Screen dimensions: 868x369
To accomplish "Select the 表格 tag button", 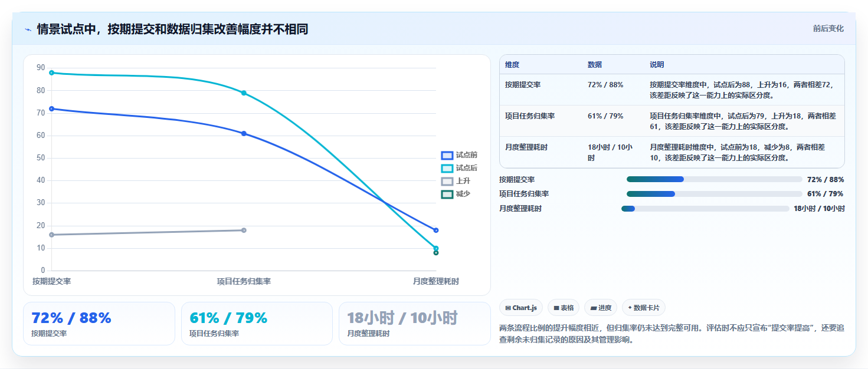I will click(x=564, y=308).
